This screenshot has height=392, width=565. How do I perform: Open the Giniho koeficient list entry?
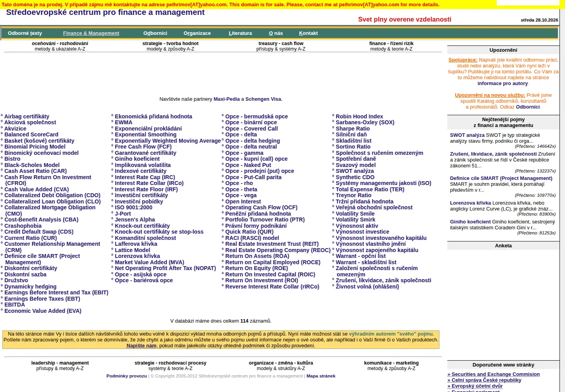pyautogui.click(x=137, y=159)
